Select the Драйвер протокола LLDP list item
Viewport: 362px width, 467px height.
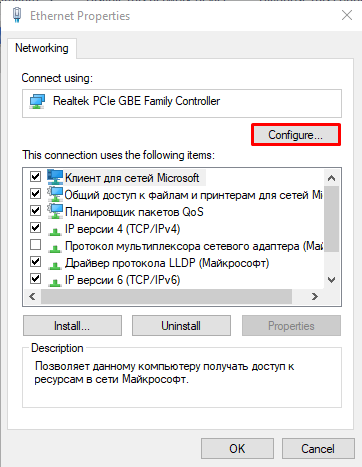[167, 263]
